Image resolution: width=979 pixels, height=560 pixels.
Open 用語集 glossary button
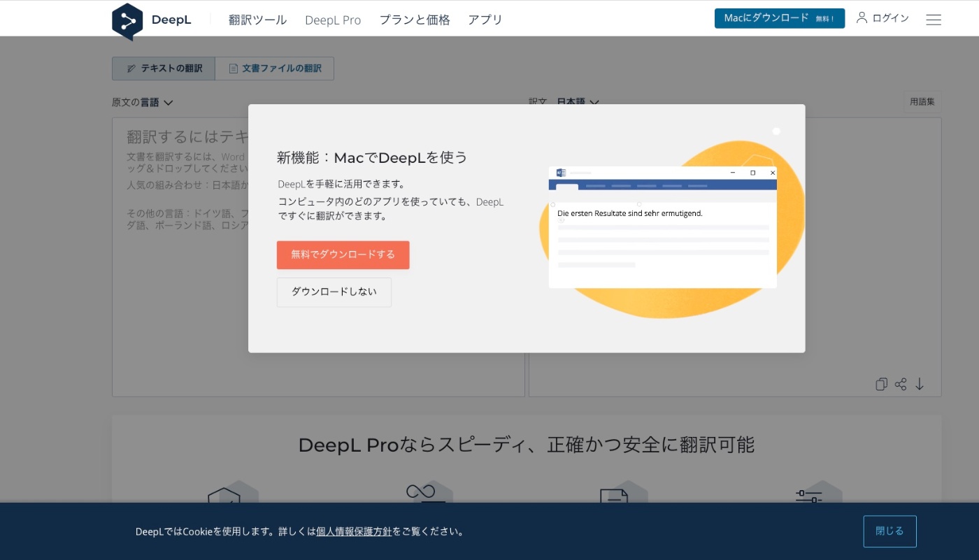coord(922,101)
